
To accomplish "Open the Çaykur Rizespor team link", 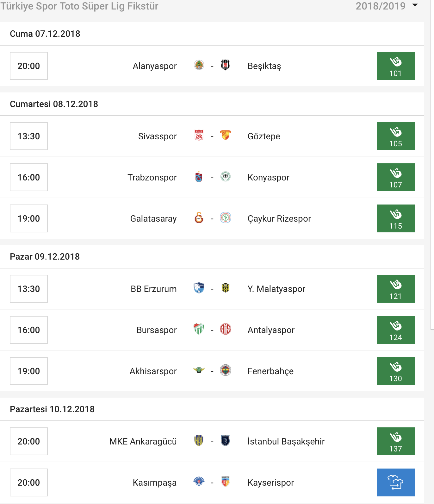I will pos(279,218).
